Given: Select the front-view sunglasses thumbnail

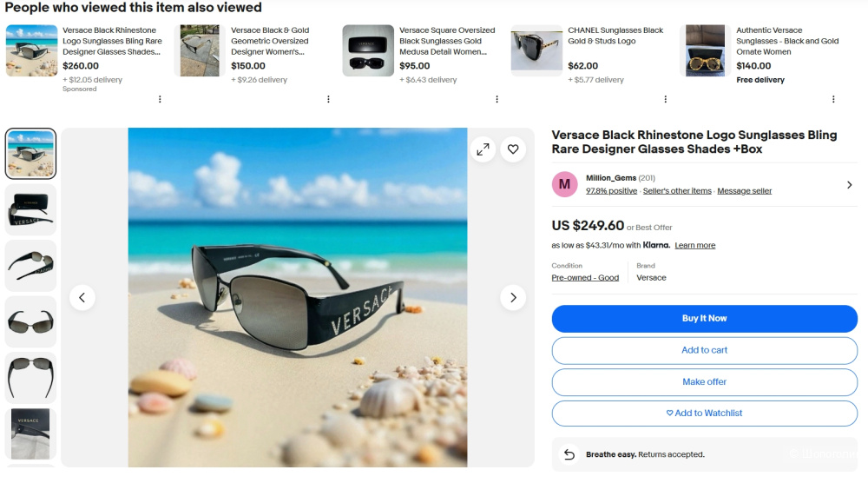Looking at the screenshot, I should click(30, 321).
